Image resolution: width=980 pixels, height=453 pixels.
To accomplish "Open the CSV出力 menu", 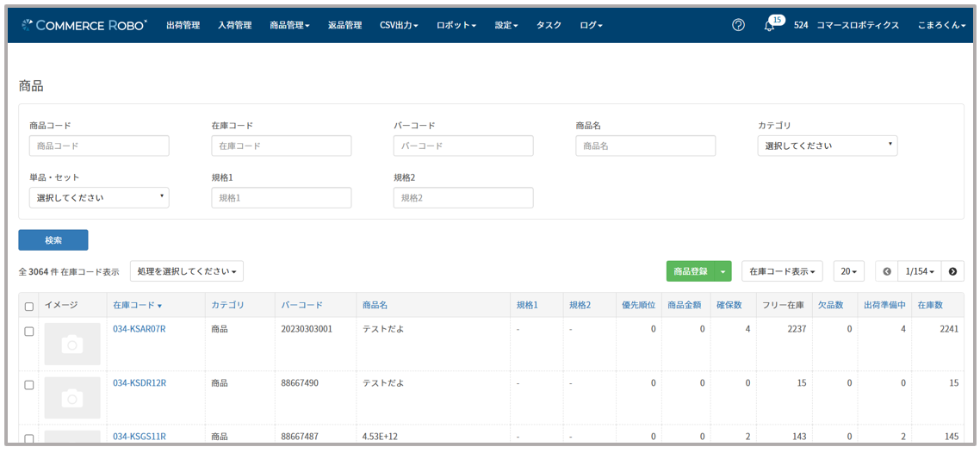I will 399,25.
